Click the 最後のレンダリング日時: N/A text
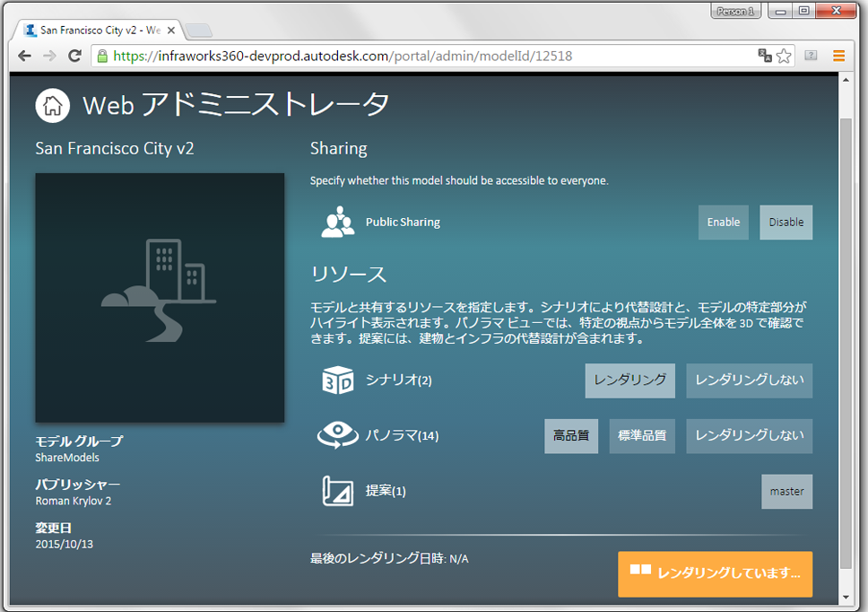 pyautogui.click(x=389, y=558)
